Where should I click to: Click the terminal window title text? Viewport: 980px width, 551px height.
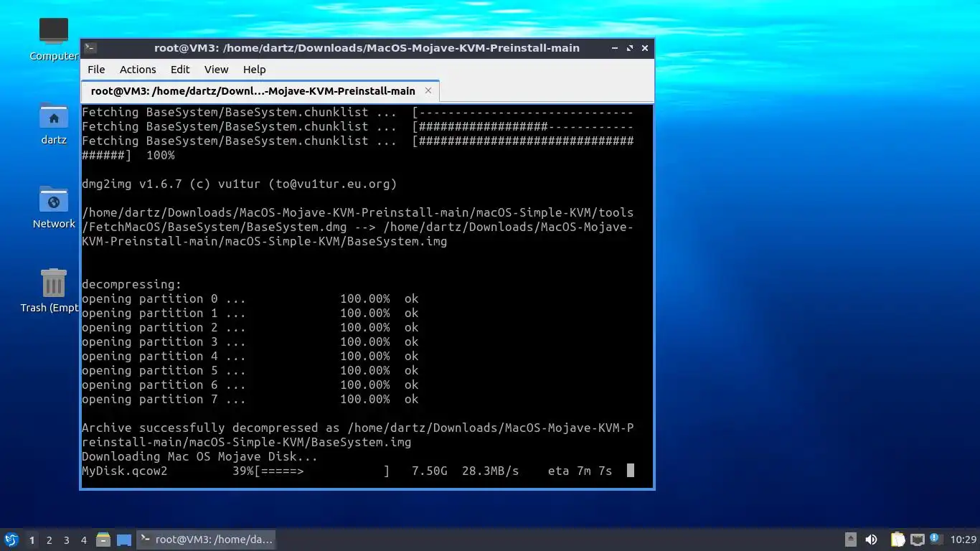[x=367, y=48]
